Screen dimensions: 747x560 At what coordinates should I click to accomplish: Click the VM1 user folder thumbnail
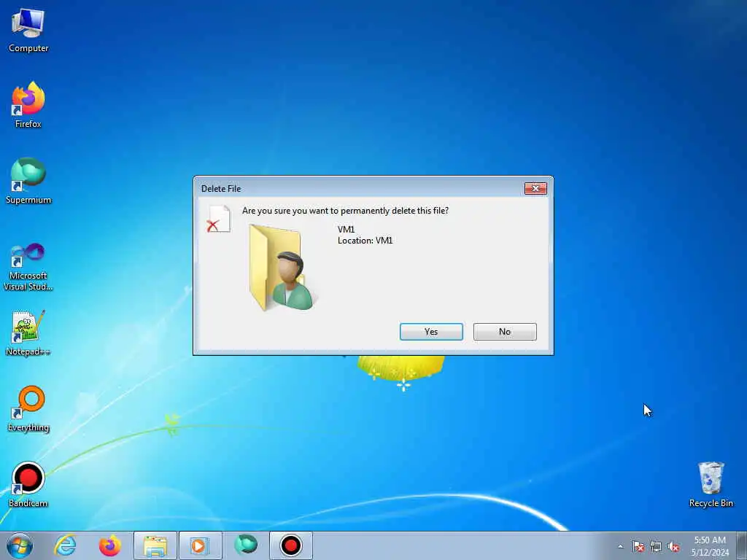click(283, 268)
